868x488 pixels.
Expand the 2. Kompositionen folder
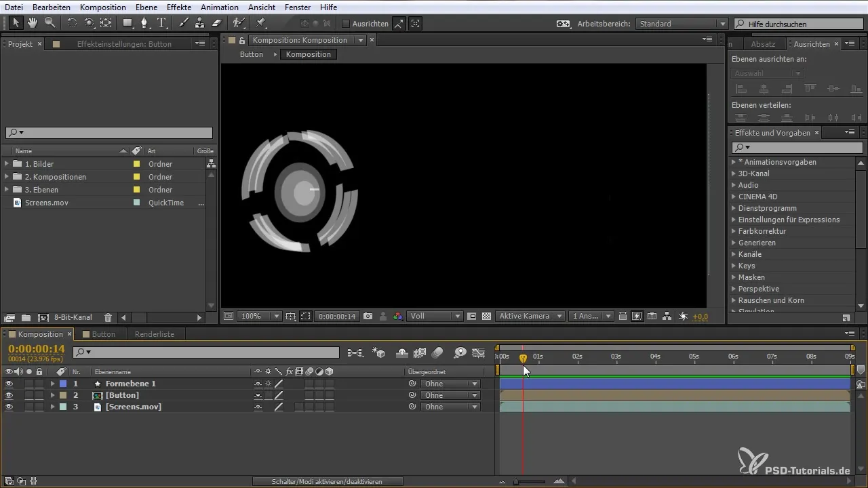pos(7,177)
